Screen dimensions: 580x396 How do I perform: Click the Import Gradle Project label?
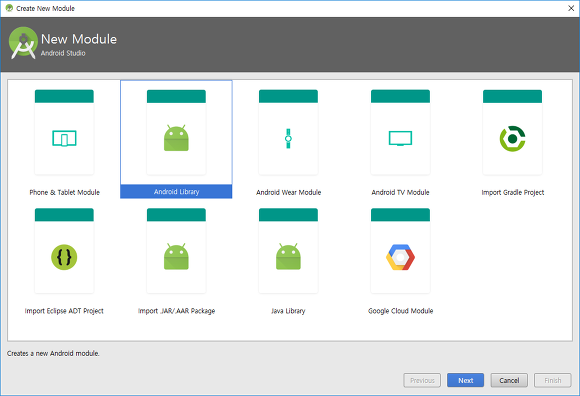513,192
